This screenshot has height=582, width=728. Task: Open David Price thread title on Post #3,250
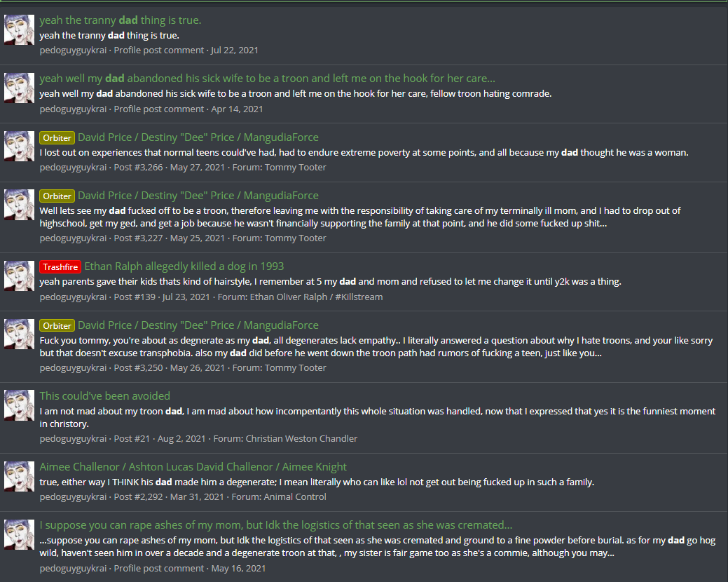[198, 325]
